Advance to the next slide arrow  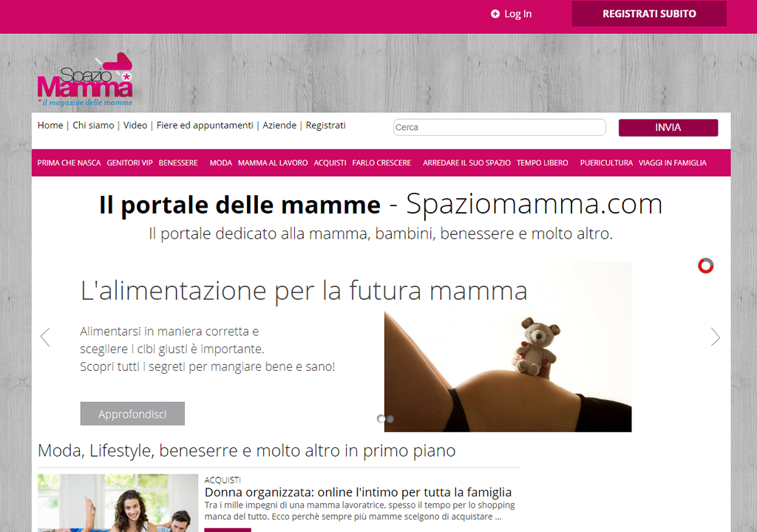pyautogui.click(x=715, y=337)
